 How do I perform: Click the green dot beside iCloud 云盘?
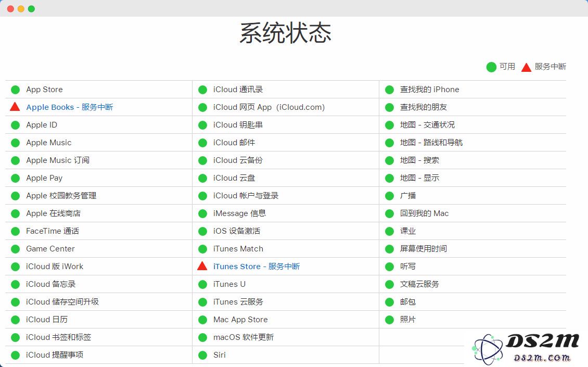coord(202,178)
